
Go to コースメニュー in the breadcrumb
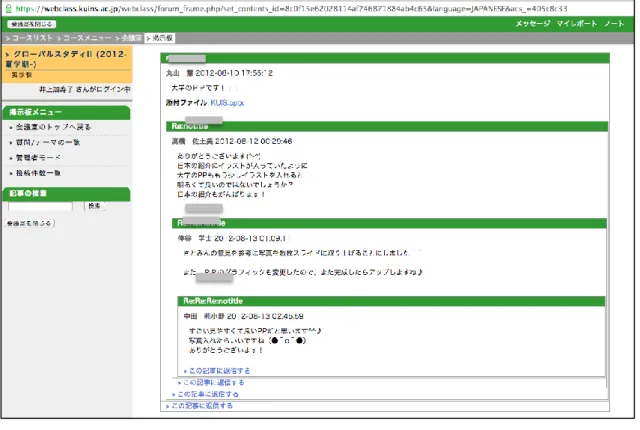pyautogui.click(x=87, y=38)
